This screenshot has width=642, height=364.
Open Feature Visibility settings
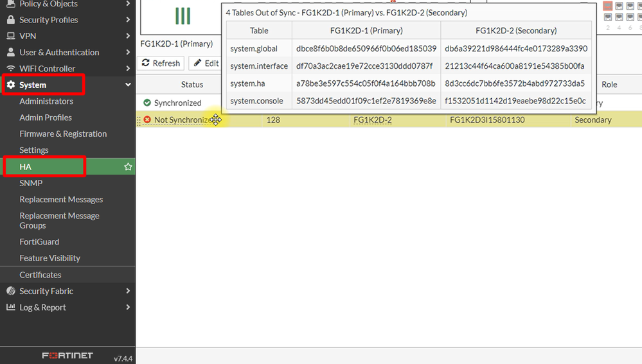[50, 258]
